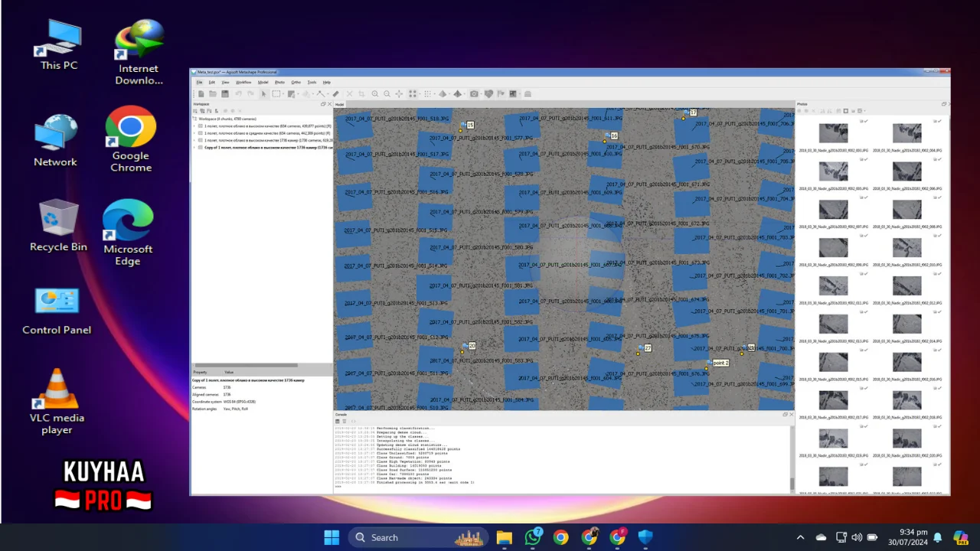Expand the chunk with 442,309 points
The height and width of the screenshot is (551, 980).
click(x=194, y=133)
